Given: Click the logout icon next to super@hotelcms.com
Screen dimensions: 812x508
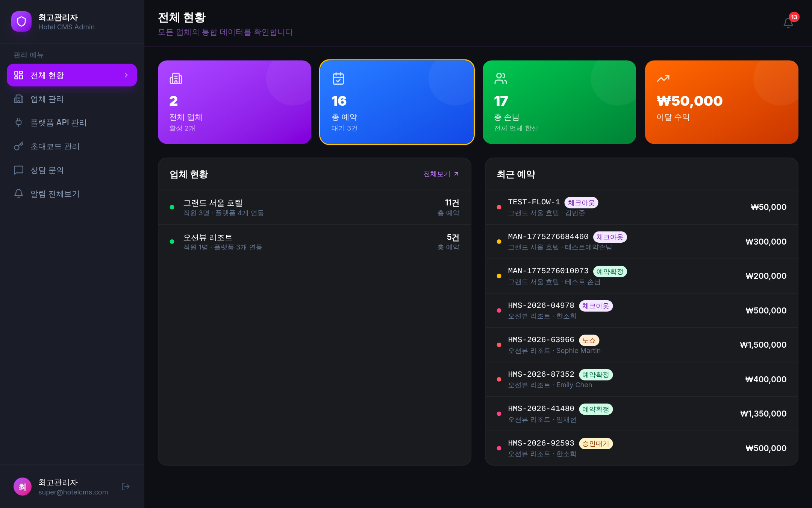Looking at the screenshot, I should pyautogui.click(x=126, y=487).
